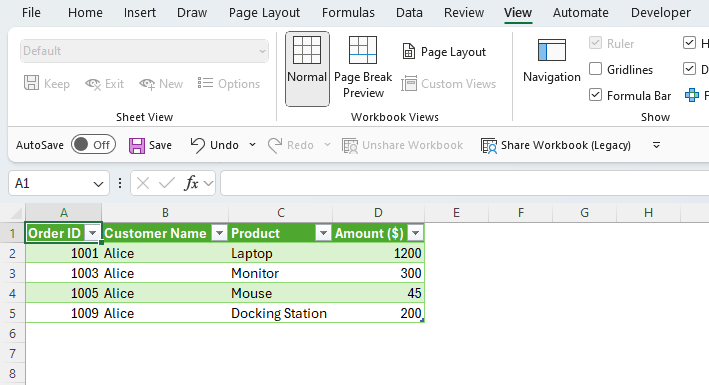709x385 pixels.
Task: Switch to the Formulas tab
Action: coord(348,13)
